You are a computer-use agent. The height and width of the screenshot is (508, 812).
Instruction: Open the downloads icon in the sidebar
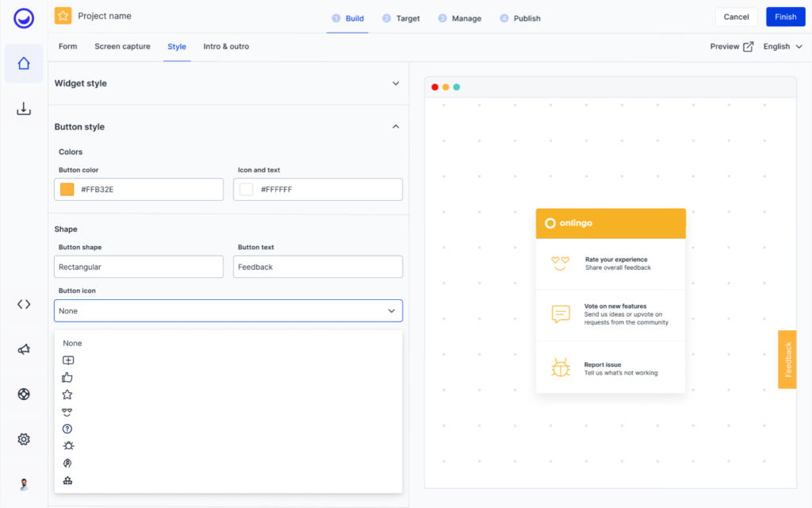click(23, 109)
